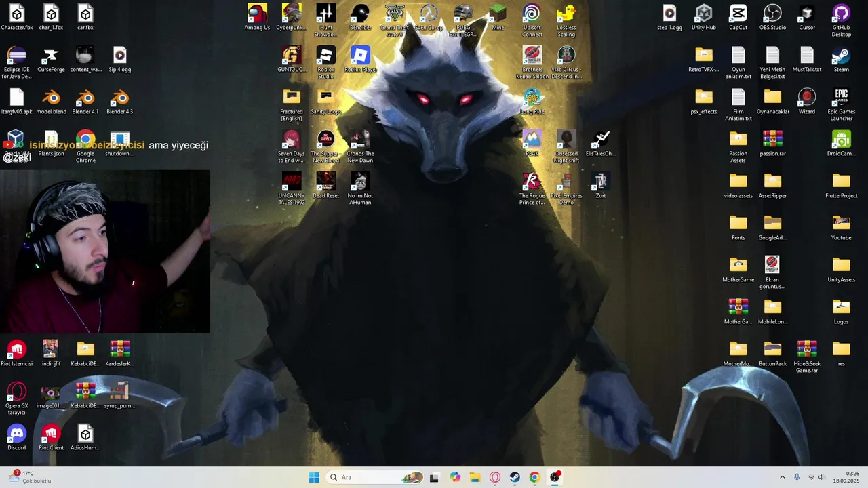
Task: Launch the Riot Client shortcut
Action: tap(51, 438)
